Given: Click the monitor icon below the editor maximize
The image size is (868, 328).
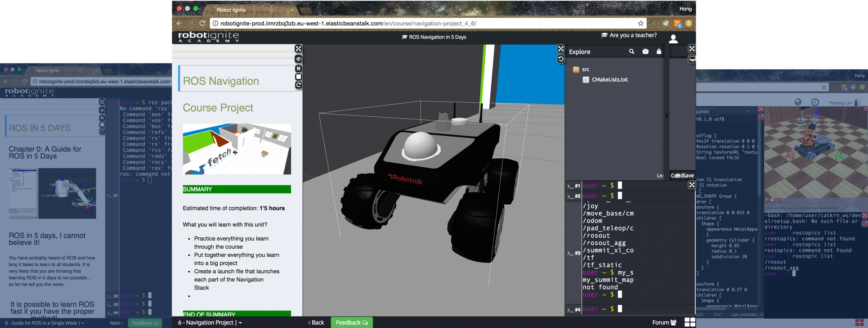Looking at the screenshot, I should click(692, 59).
